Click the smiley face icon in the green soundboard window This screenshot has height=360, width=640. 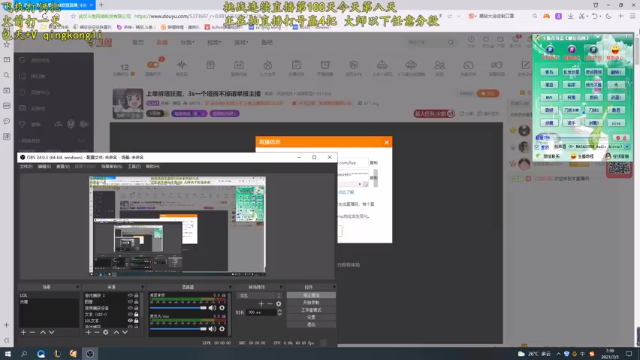tap(615, 50)
